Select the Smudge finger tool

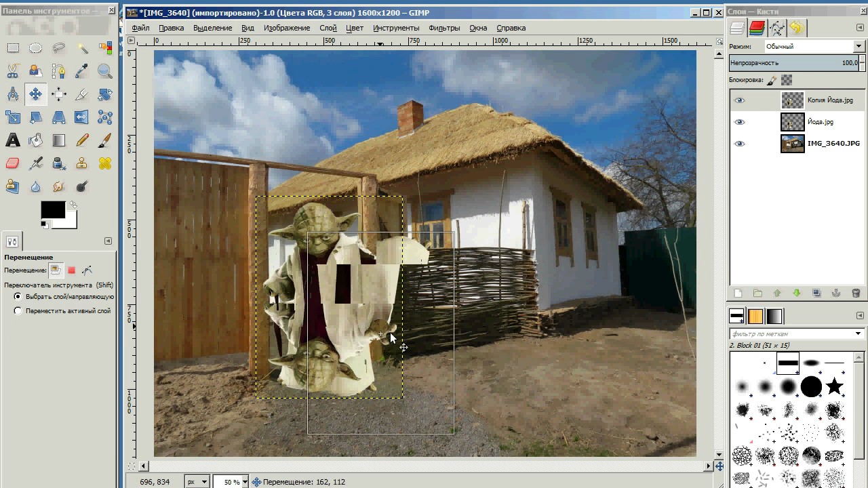pyautogui.click(x=59, y=186)
